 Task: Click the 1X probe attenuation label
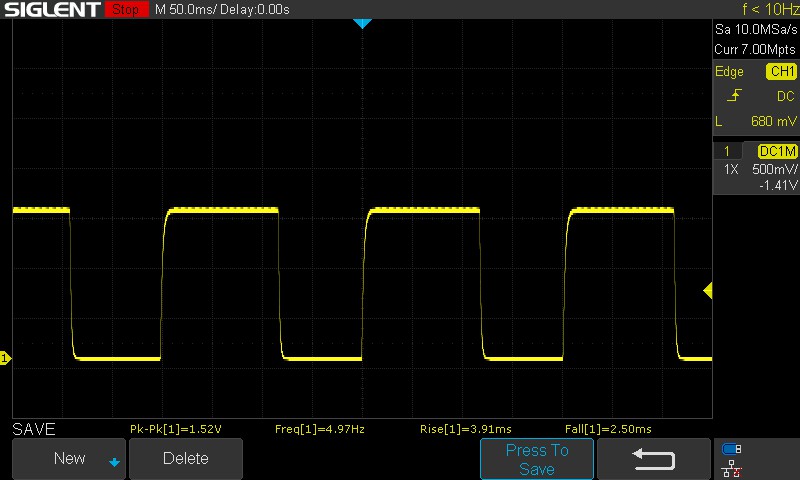coord(731,169)
